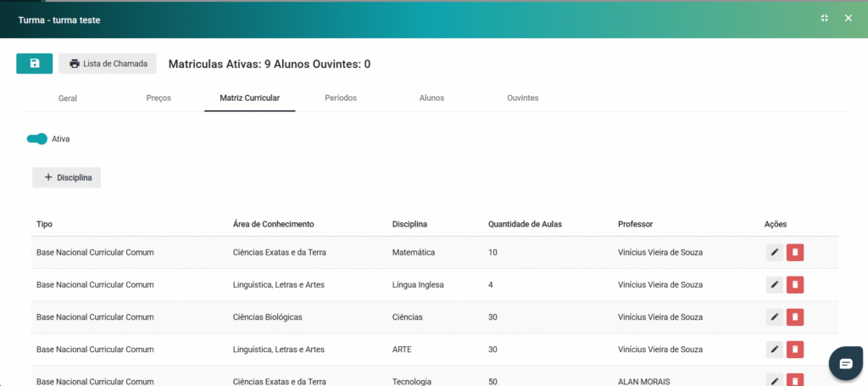The width and height of the screenshot is (868, 386).
Task: Click quantity value 10 in Matemática row
Action: (x=492, y=253)
